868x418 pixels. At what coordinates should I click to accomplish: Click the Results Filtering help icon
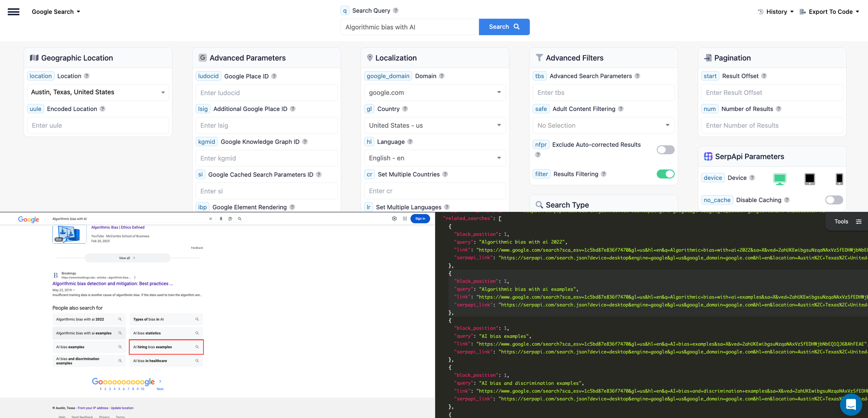[604, 174]
